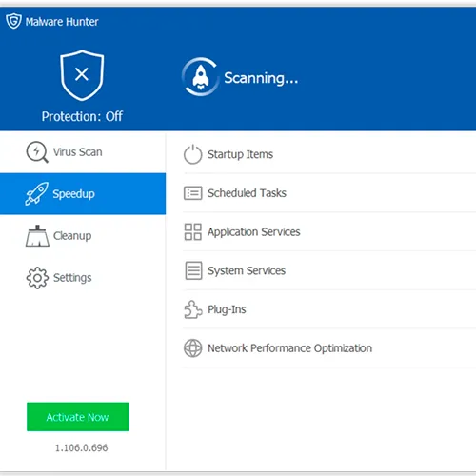Click the Protection Off shield icon

(x=82, y=75)
